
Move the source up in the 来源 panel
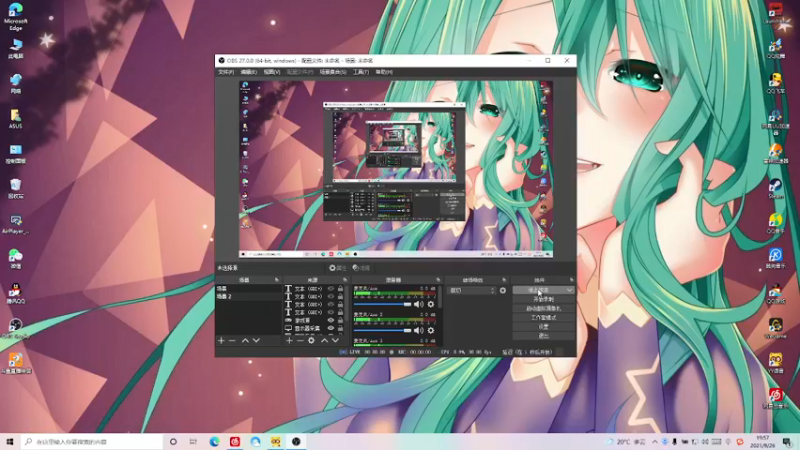click(x=324, y=340)
